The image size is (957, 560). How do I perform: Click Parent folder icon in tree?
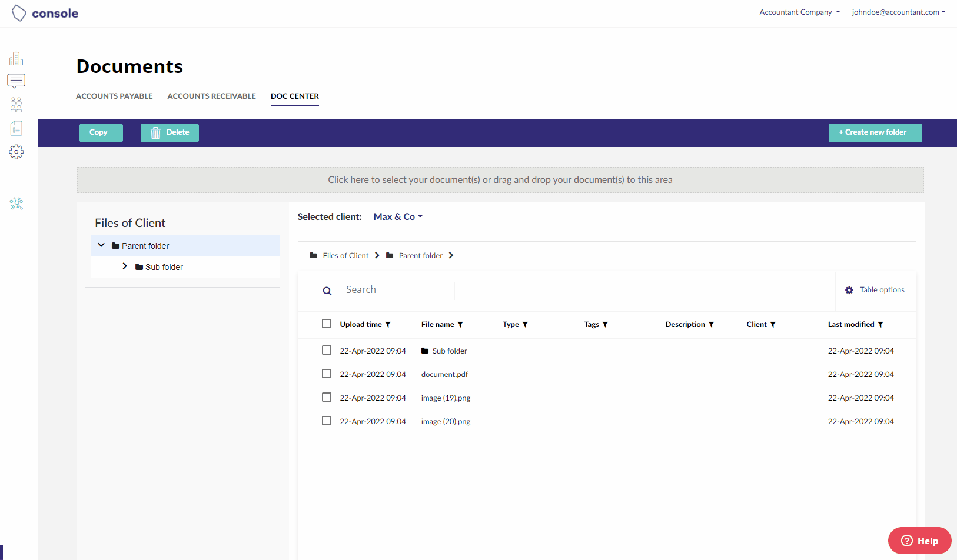coord(115,246)
